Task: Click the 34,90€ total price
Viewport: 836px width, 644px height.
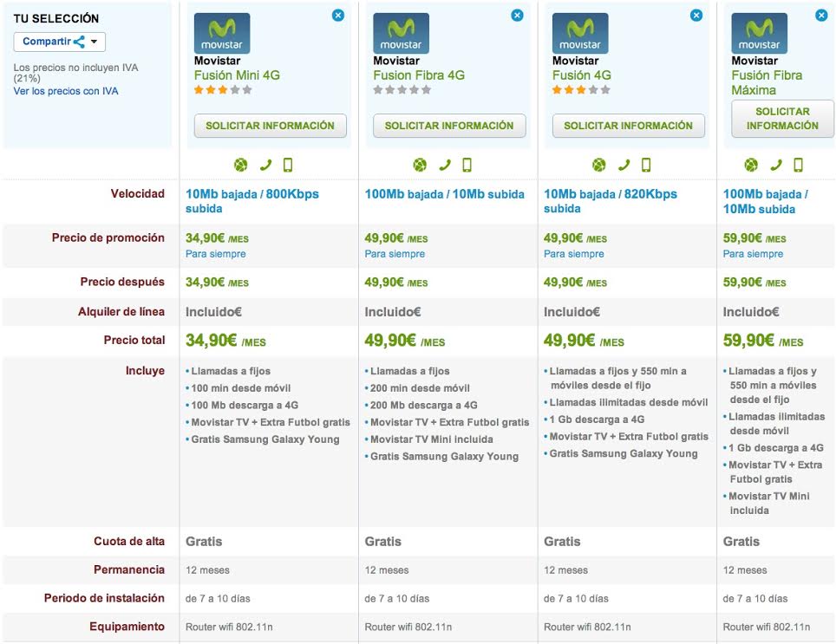Action: point(225,341)
